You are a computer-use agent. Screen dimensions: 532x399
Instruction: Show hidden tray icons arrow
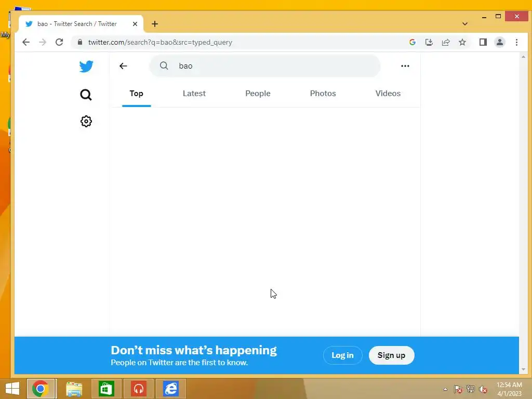(x=445, y=389)
